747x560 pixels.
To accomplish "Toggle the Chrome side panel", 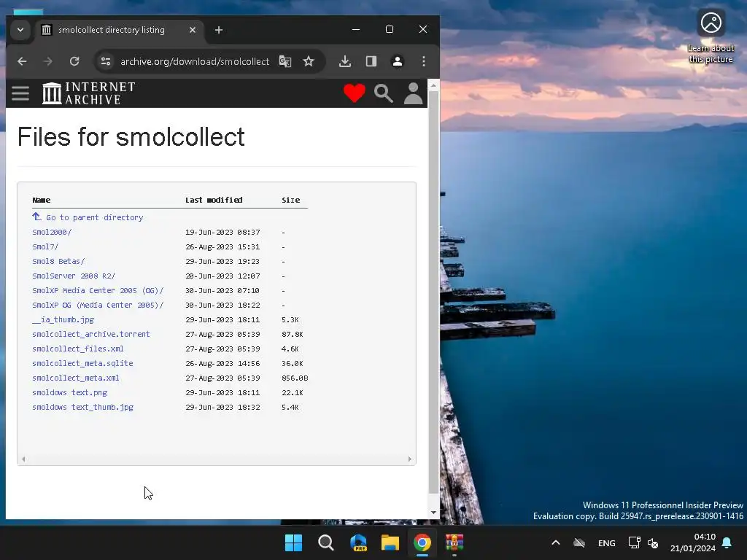I will [371, 61].
